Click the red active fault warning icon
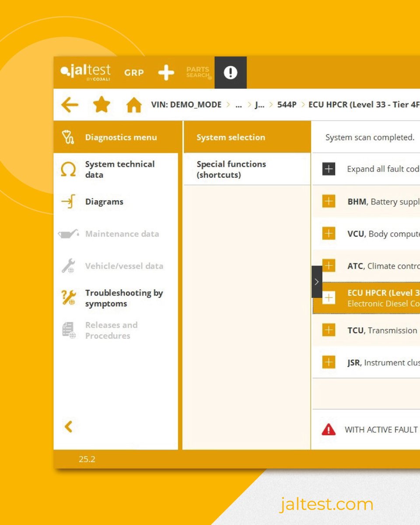Image resolution: width=420 pixels, height=525 pixels. (x=329, y=430)
